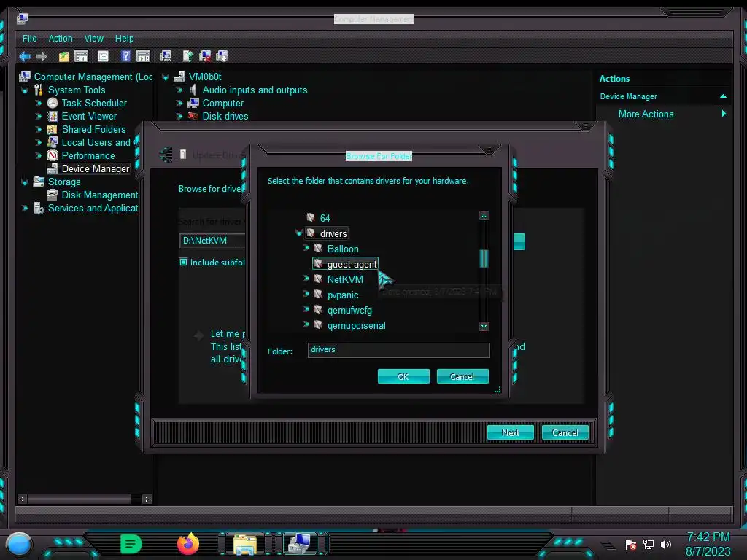Click the Uninstall device red-X icon
Screen dimensions: 747x560
[205, 56]
